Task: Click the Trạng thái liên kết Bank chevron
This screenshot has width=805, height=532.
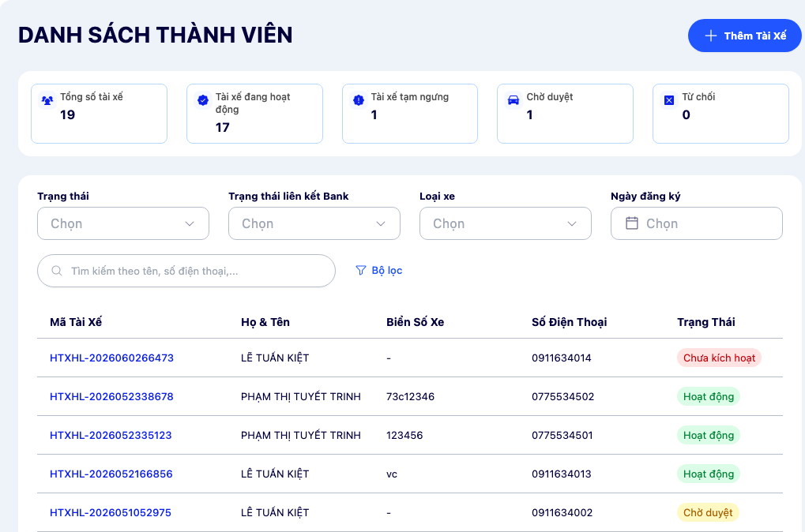Action: 381,223
